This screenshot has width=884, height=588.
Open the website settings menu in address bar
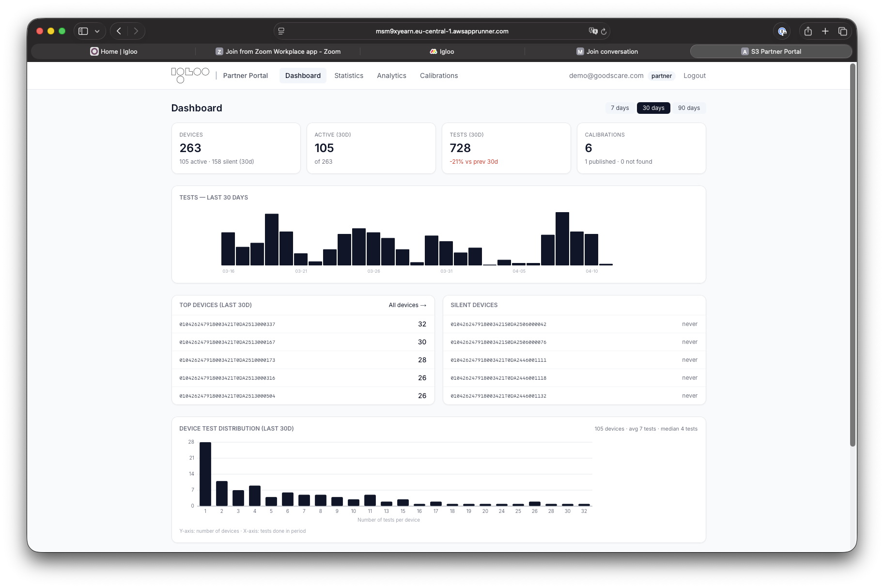281,31
